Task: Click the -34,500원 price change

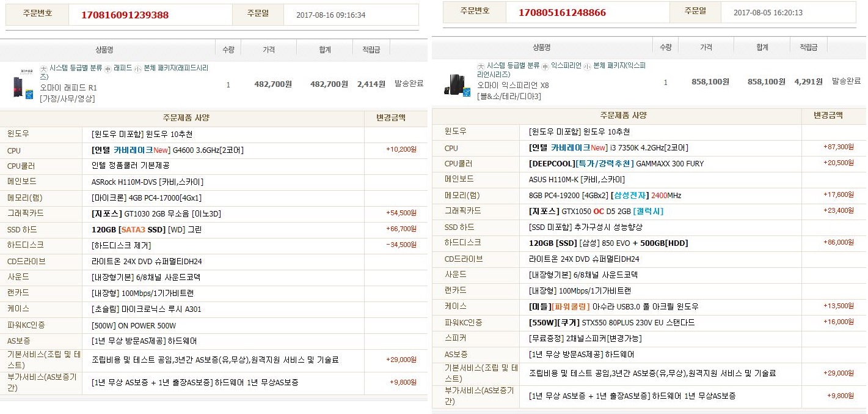Action: pos(401,245)
